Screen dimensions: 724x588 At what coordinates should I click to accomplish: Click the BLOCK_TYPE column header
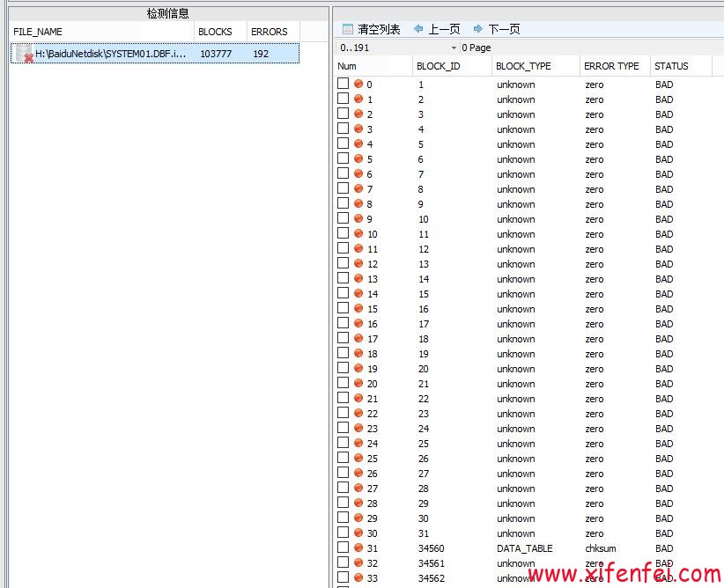pos(536,66)
